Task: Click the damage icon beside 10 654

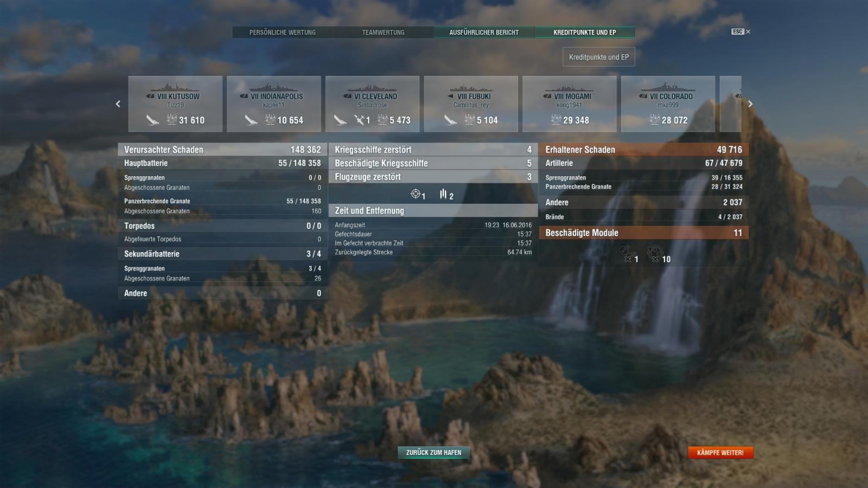Action: click(x=270, y=119)
